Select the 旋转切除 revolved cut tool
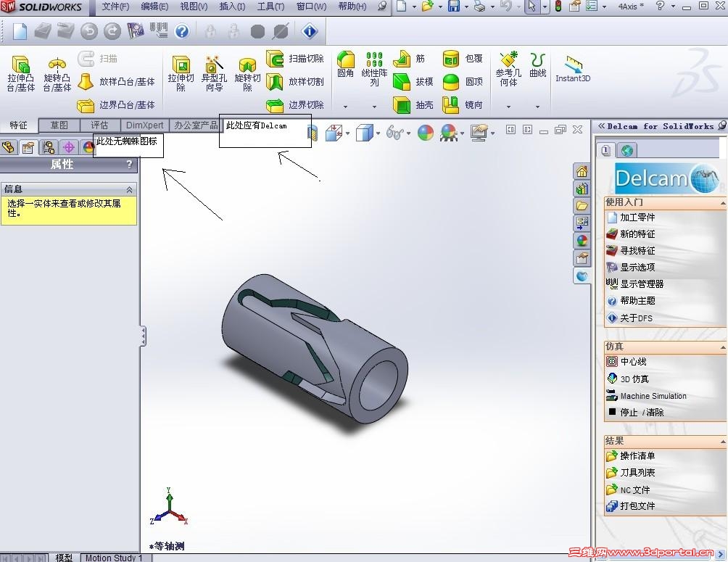This screenshot has width=728, height=562. click(247, 73)
